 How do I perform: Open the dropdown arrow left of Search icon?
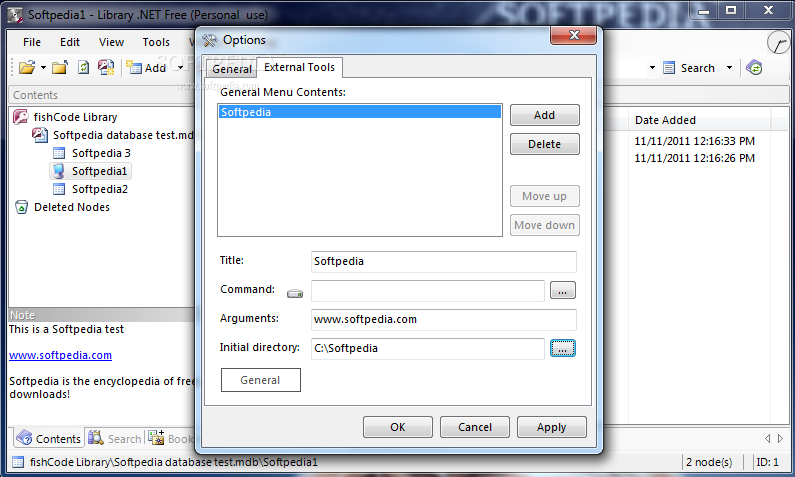[x=652, y=67]
